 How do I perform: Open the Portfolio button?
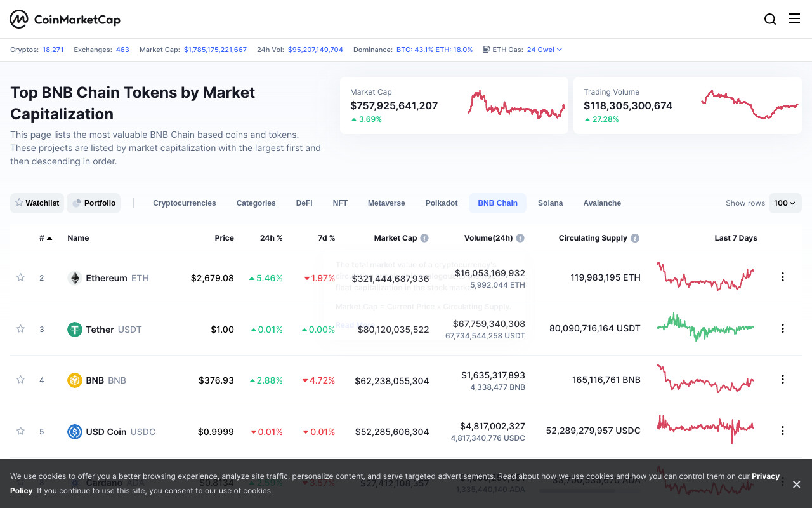coord(93,203)
